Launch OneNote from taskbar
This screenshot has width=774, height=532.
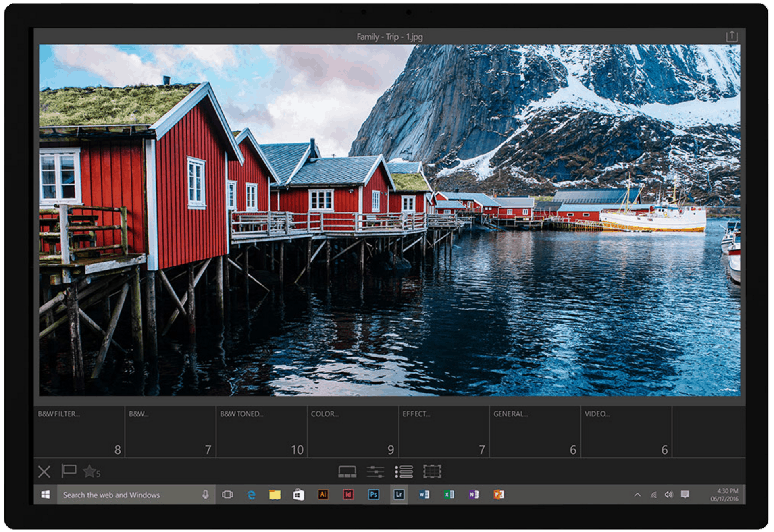tap(474, 495)
